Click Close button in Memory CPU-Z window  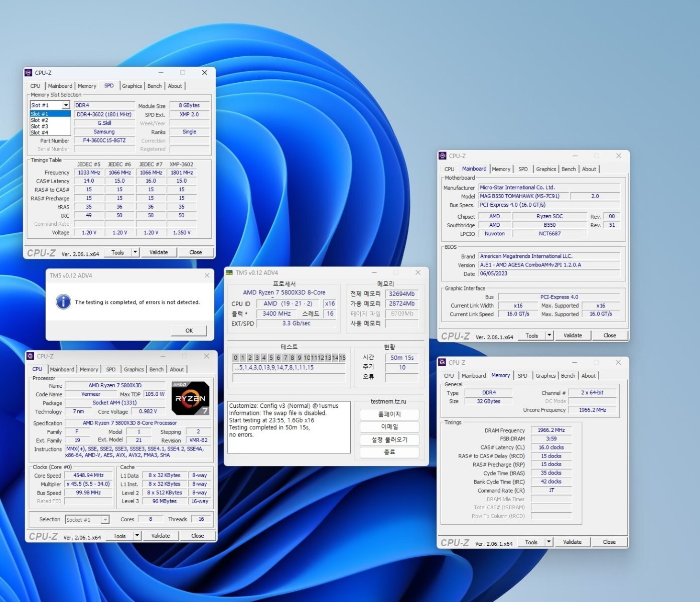tap(609, 542)
